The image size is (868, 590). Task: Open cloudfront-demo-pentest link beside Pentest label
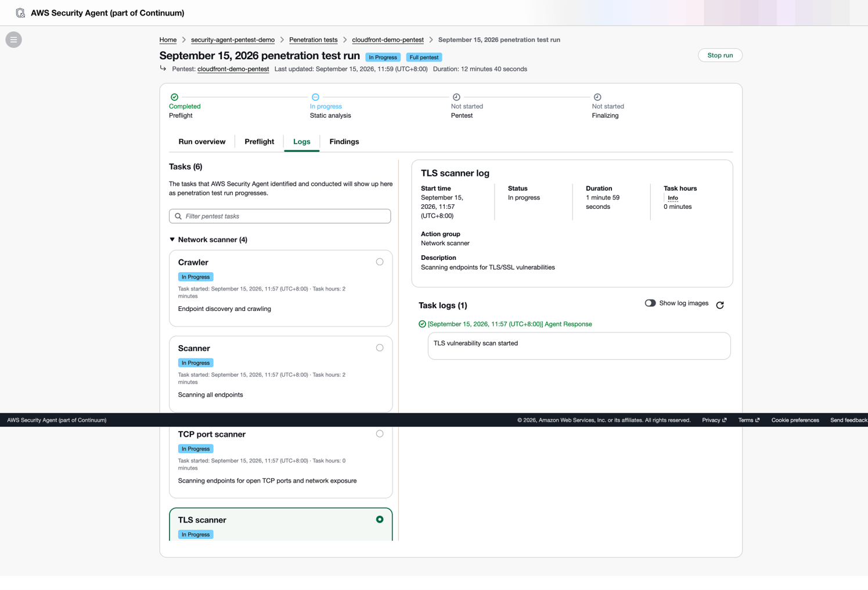pyautogui.click(x=233, y=69)
